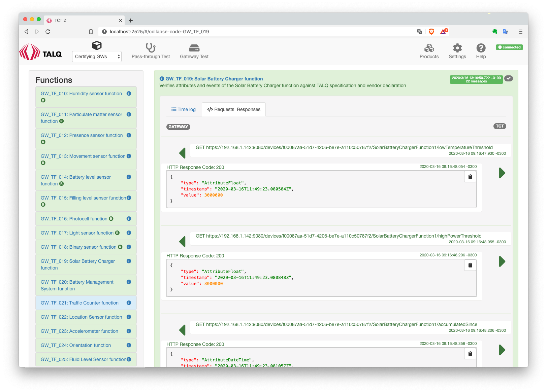Show info for GW_TF_012 Presence sensor function
547x392 pixels.
(x=129, y=135)
